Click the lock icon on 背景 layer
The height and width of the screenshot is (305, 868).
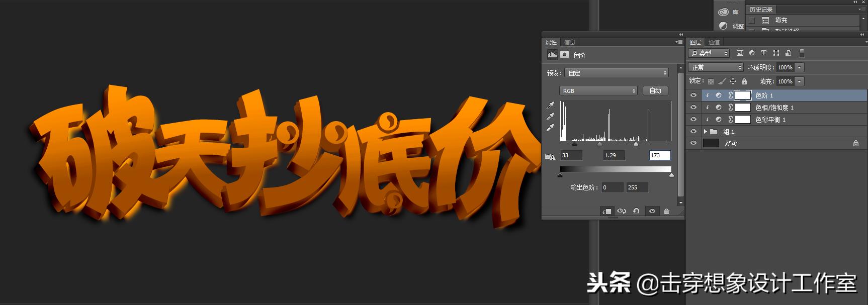click(855, 143)
